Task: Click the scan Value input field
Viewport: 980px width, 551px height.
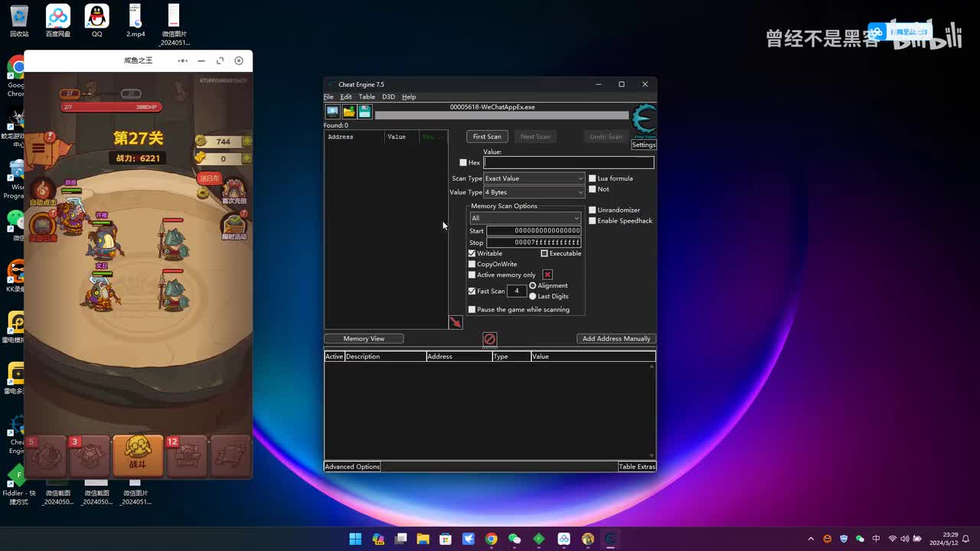Action: 569,162
